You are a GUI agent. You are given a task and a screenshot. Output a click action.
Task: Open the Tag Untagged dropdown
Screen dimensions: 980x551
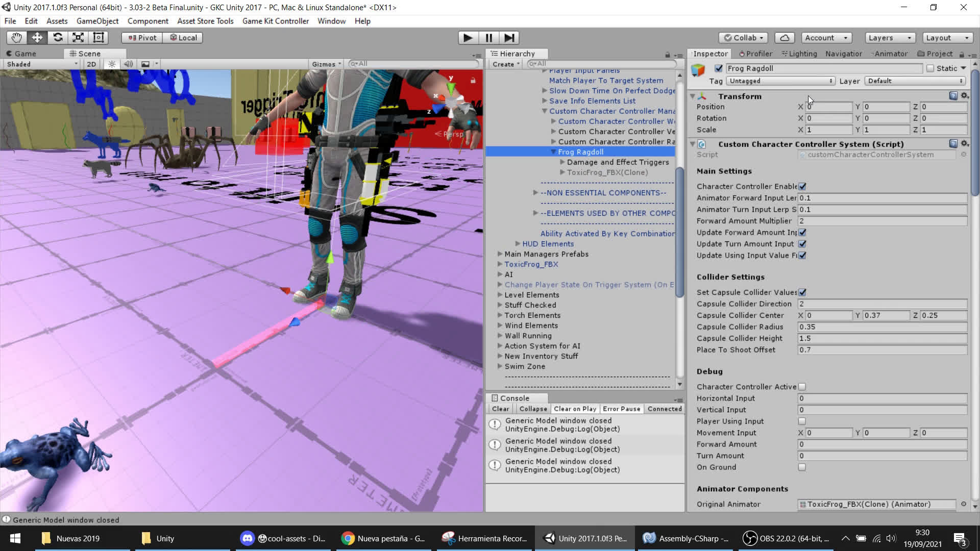(x=781, y=81)
